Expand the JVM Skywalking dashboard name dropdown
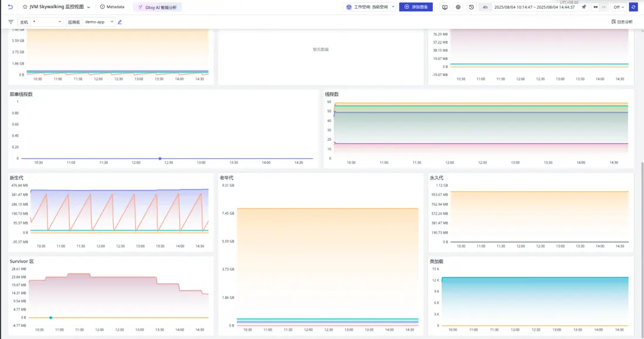Image resolution: width=644 pixels, height=339 pixels. point(89,7)
